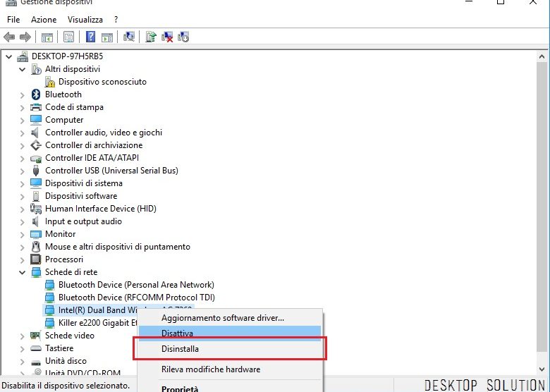Choose Disinstalla in the context menu
Viewport: 550px width, 392px height.
click(x=230, y=349)
